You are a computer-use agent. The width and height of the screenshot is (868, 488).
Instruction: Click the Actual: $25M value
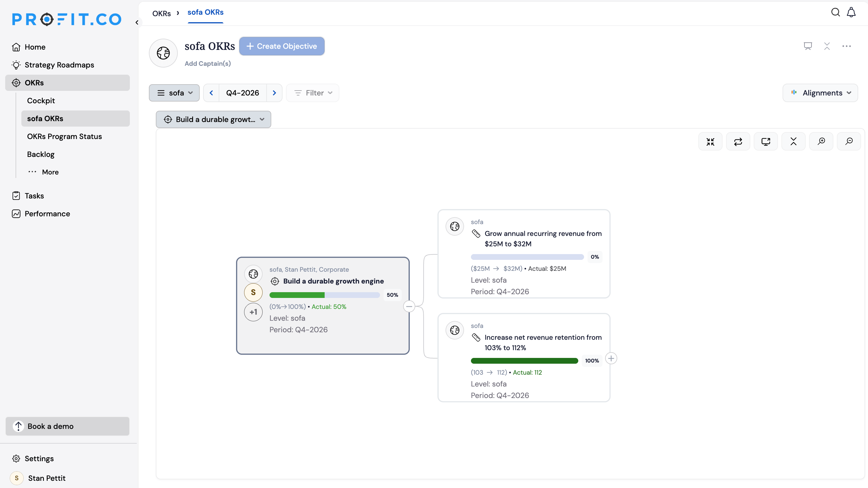(x=547, y=269)
